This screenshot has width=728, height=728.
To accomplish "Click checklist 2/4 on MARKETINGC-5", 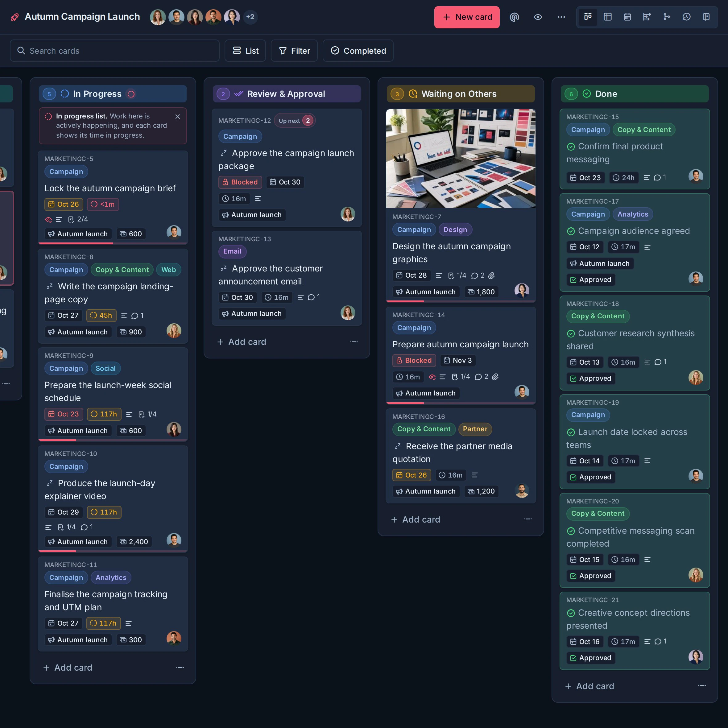I will pos(78,219).
